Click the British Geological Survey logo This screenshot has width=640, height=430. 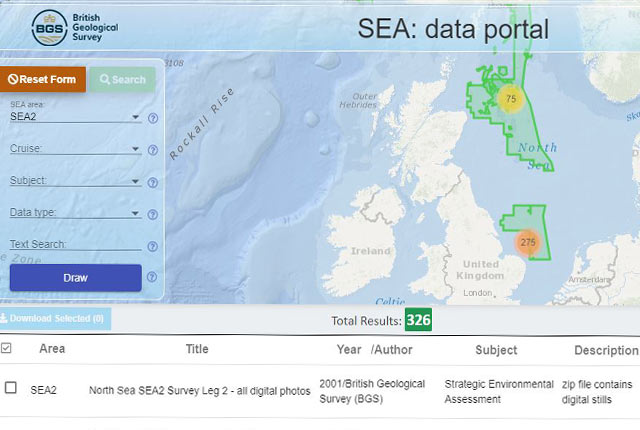click(75, 27)
